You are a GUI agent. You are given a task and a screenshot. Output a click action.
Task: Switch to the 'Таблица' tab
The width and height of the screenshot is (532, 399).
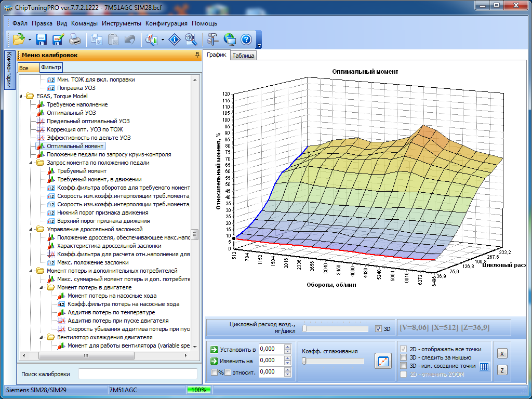click(x=243, y=56)
